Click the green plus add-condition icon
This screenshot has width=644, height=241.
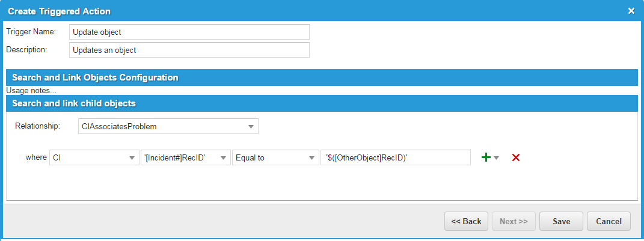[486, 157]
